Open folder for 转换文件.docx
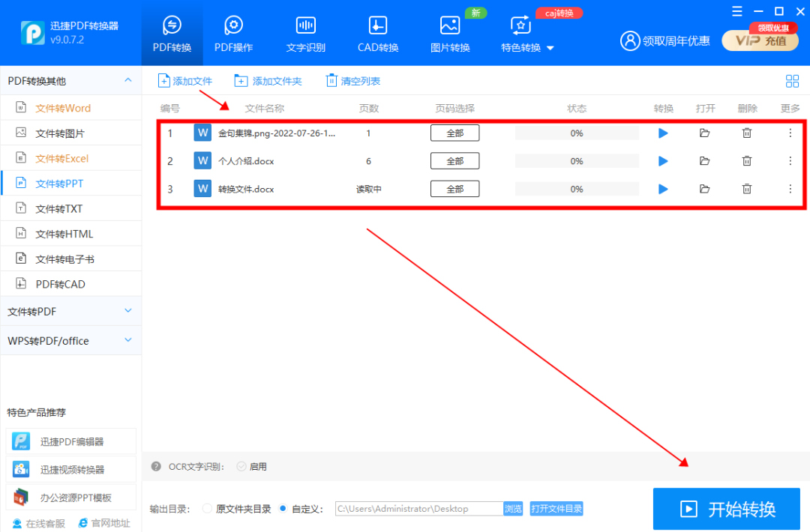 coord(704,189)
